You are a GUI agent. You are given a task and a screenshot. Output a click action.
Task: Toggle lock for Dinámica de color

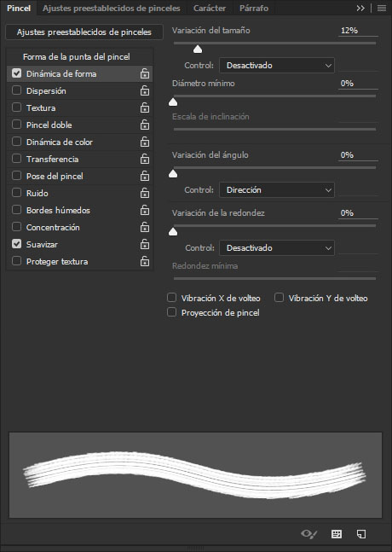pyautogui.click(x=145, y=142)
